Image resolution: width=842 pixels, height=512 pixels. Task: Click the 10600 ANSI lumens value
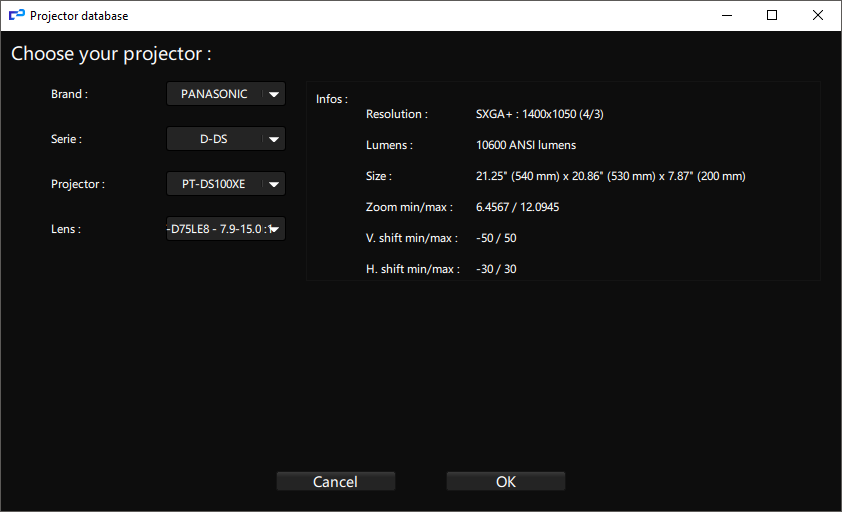point(526,145)
